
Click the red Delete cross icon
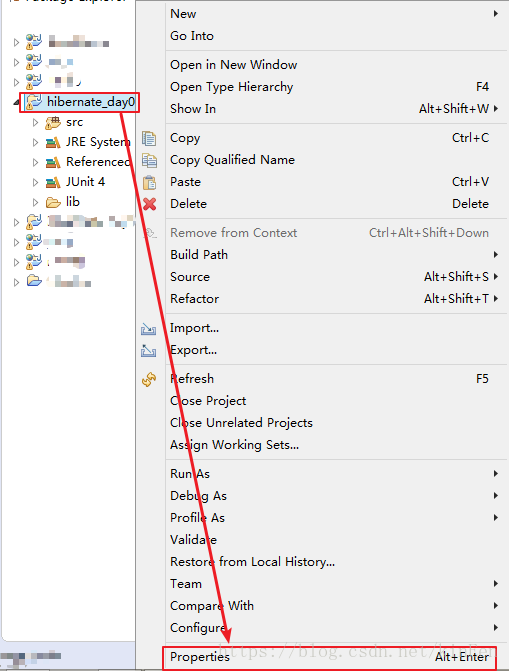pyautogui.click(x=149, y=204)
